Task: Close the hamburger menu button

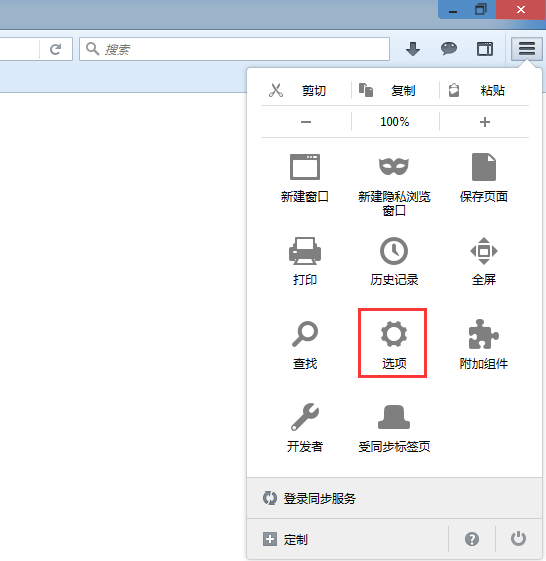Action: pos(527,49)
